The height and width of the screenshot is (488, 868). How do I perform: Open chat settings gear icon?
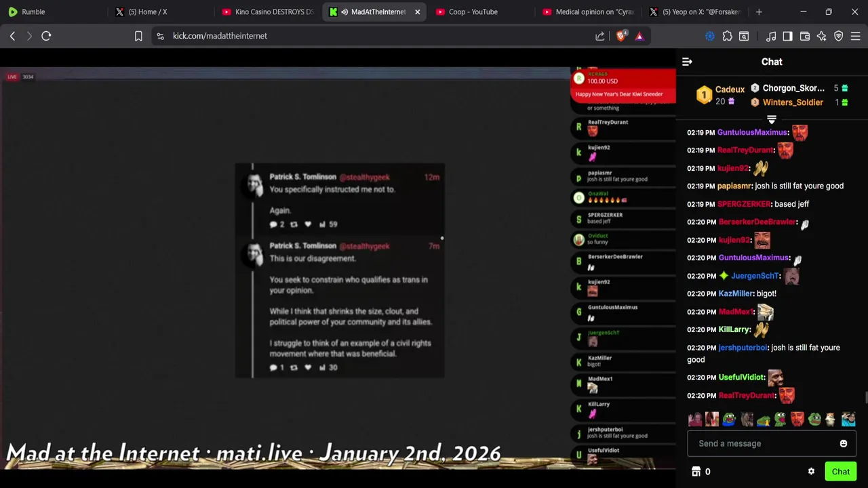[811, 472]
